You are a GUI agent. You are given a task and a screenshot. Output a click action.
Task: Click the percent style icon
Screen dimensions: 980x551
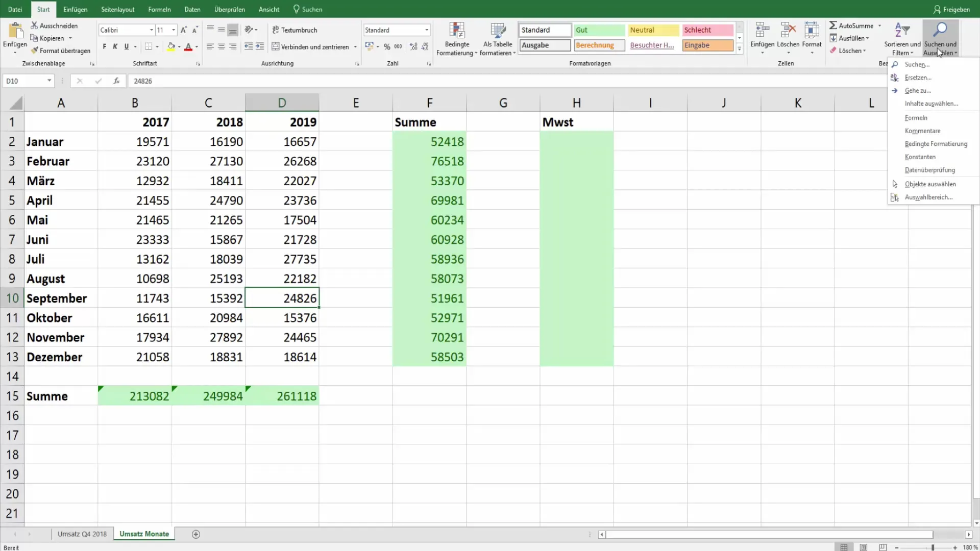coord(387,46)
